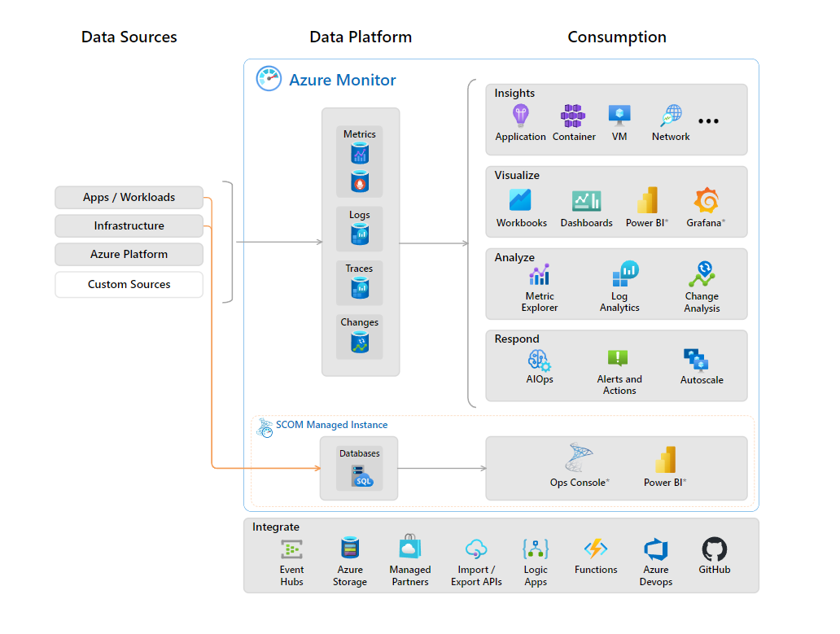Open the Alerts and Actions icon
Viewport: 840px width, 634px height.
[618, 358]
